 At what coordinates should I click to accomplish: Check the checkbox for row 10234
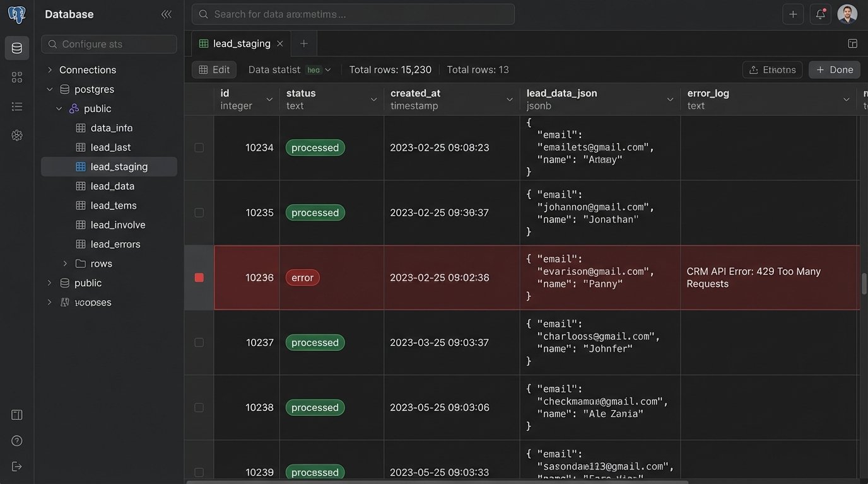(199, 147)
